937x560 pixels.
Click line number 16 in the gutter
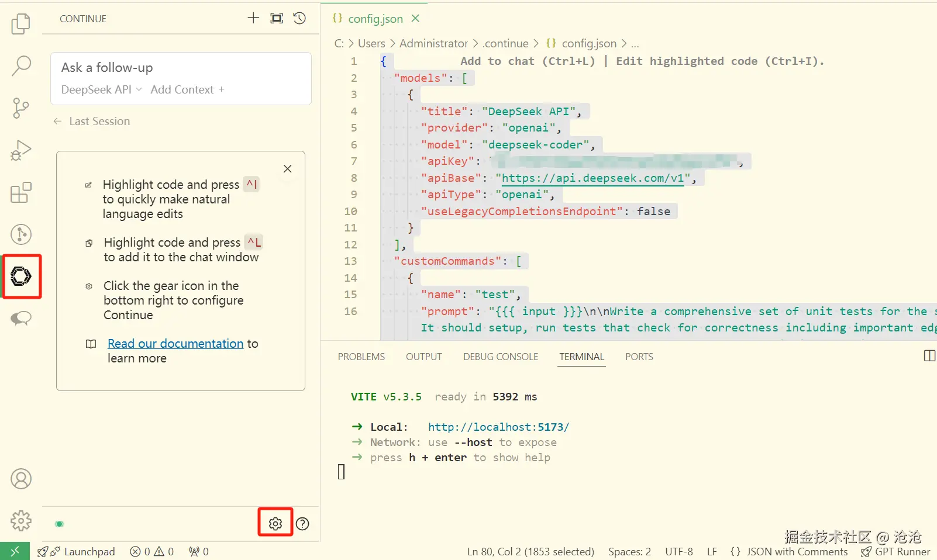pos(350,312)
